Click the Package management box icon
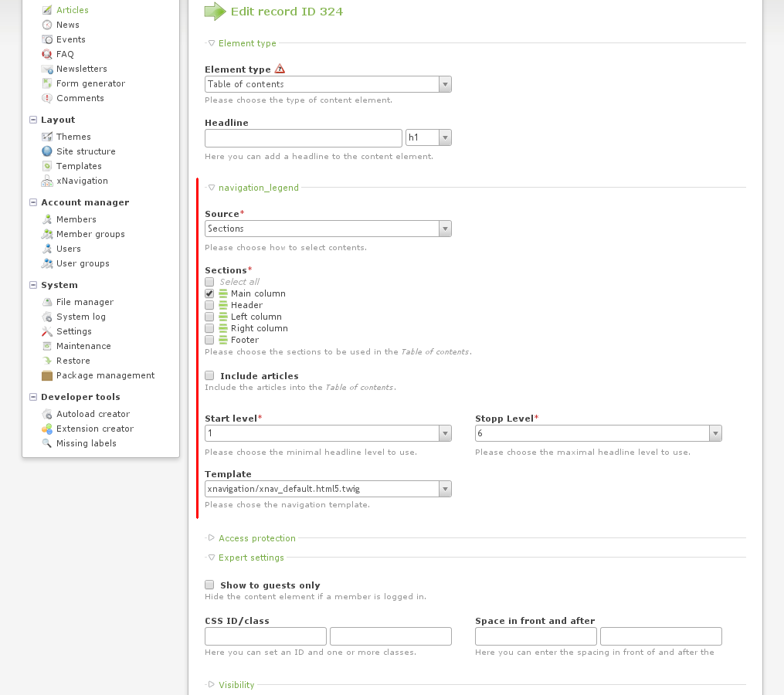This screenshot has height=695, width=784. 47,375
